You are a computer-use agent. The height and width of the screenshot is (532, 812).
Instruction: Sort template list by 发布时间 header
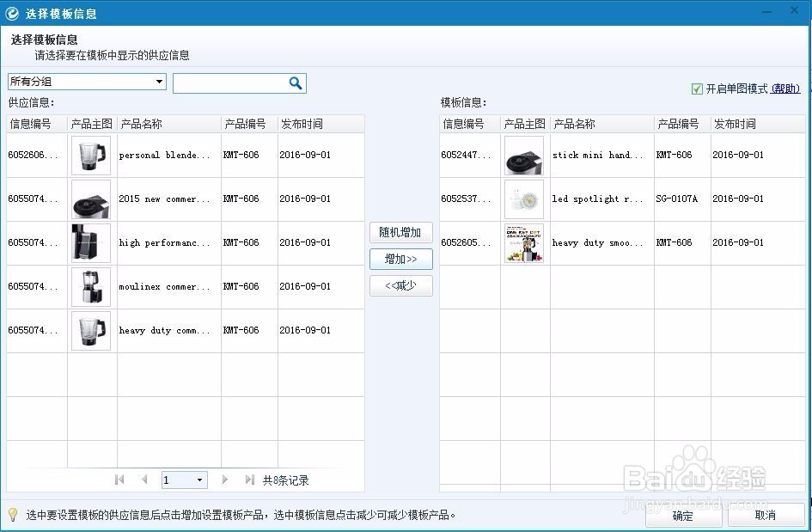pos(758,124)
